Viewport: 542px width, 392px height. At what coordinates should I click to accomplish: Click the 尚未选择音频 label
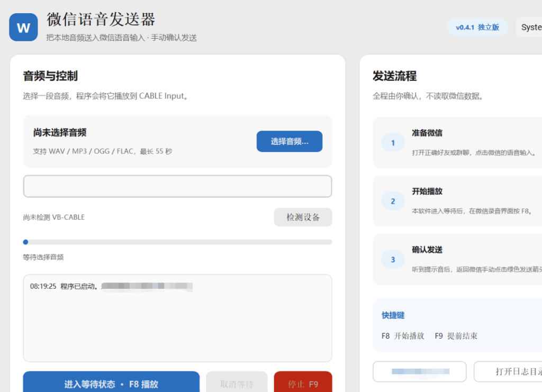click(x=60, y=133)
